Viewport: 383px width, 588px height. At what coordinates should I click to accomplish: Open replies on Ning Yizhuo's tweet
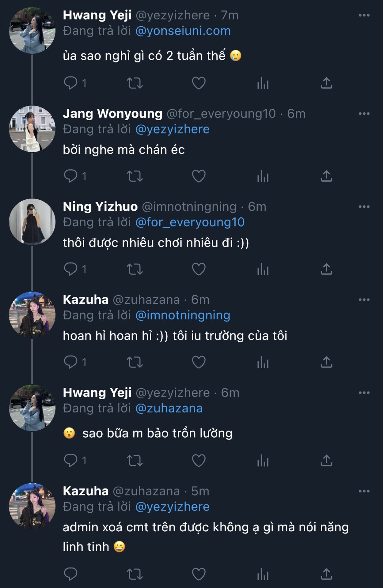[71, 269]
